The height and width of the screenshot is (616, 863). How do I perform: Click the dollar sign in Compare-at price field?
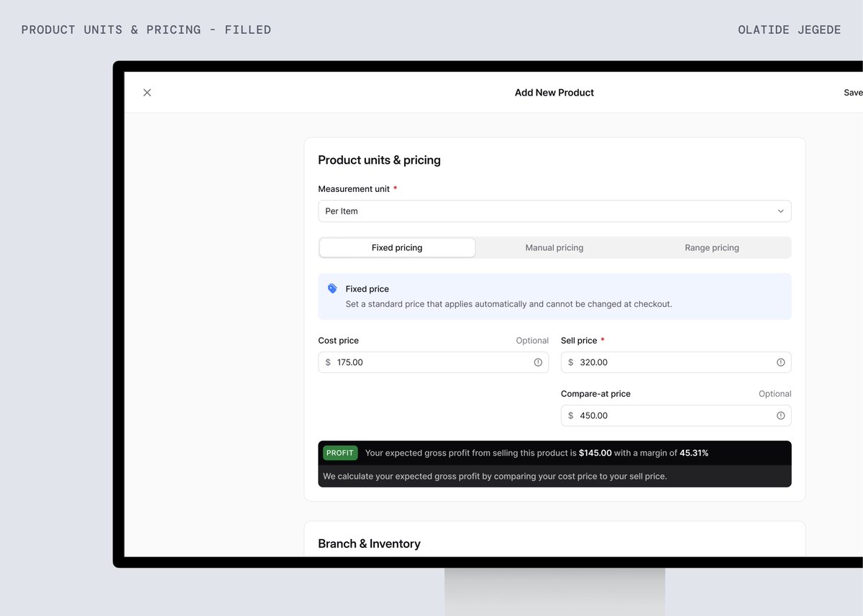pyautogui.click(x=571, y=415)
